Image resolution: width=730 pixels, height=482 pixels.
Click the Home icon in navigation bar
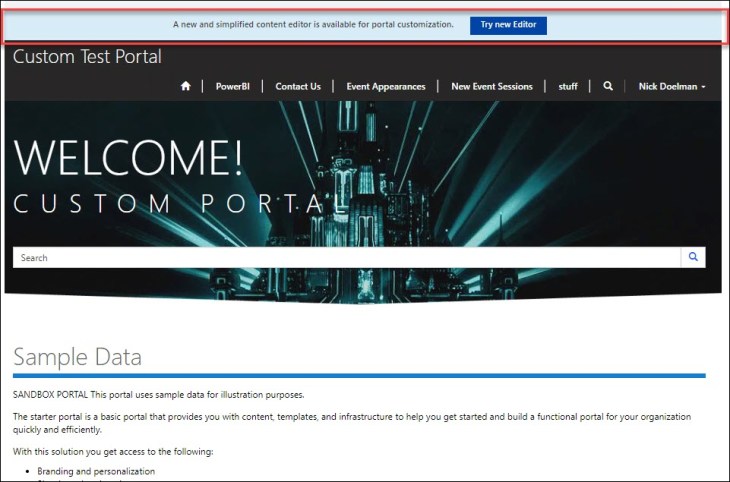click(x=185, y=87)
